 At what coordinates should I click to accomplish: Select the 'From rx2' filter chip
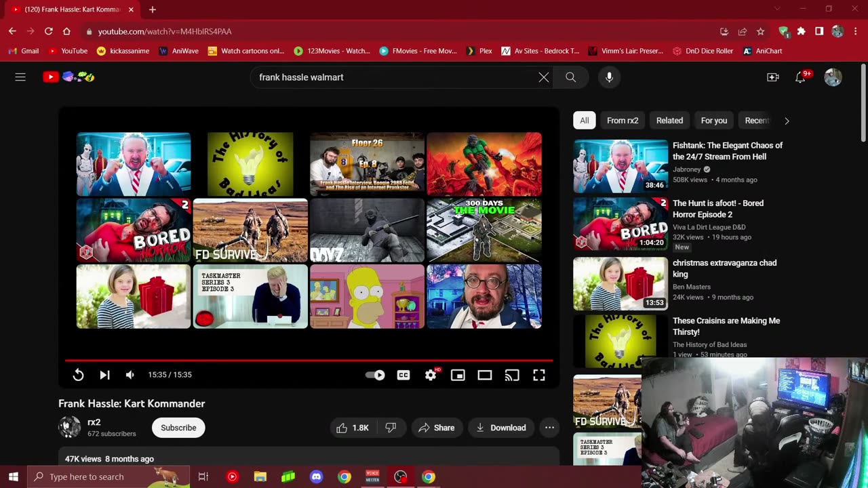(x=623, y=121)
